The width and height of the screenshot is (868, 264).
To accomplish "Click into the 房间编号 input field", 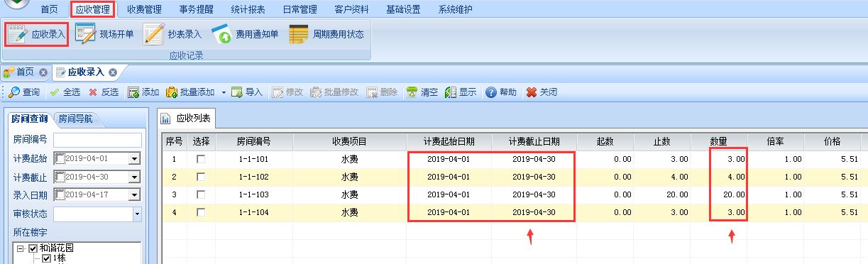I will point(97,139).
